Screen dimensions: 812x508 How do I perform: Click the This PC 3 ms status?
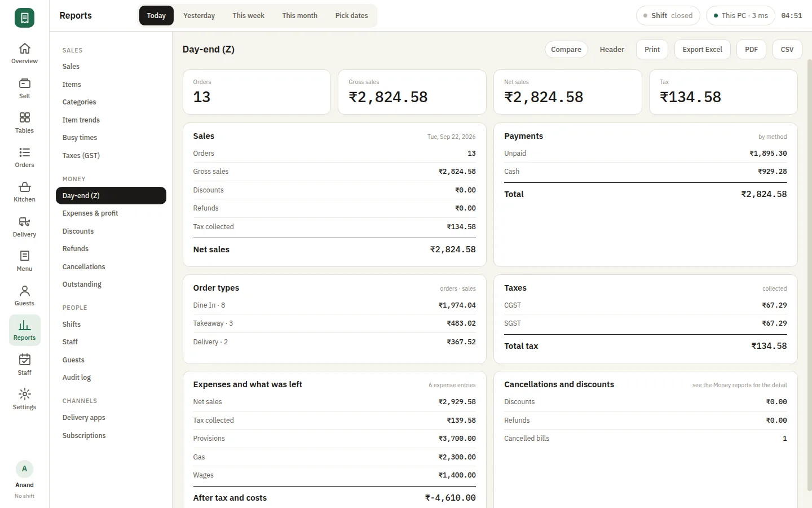(740, 16)
